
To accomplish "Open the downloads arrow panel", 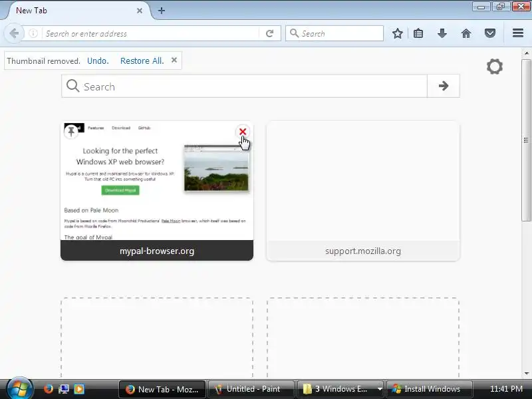I will coord(442,33).
